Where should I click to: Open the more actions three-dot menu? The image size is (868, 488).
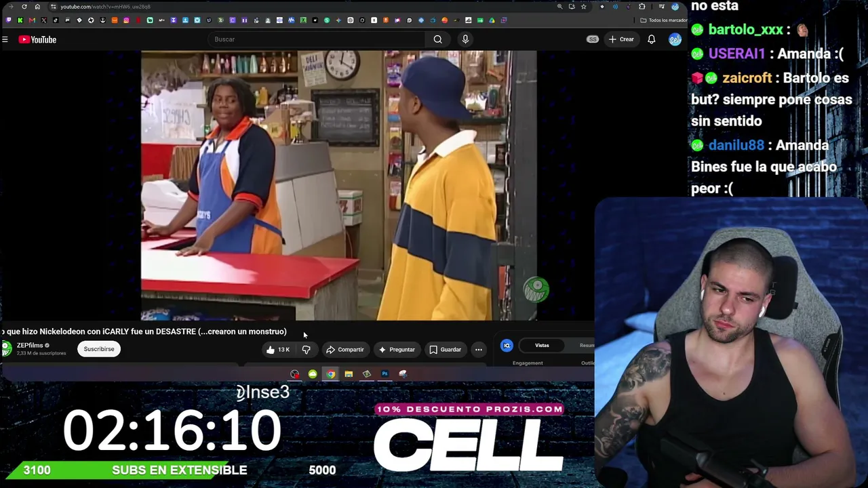pyautogui.click(x=479, y=350)
